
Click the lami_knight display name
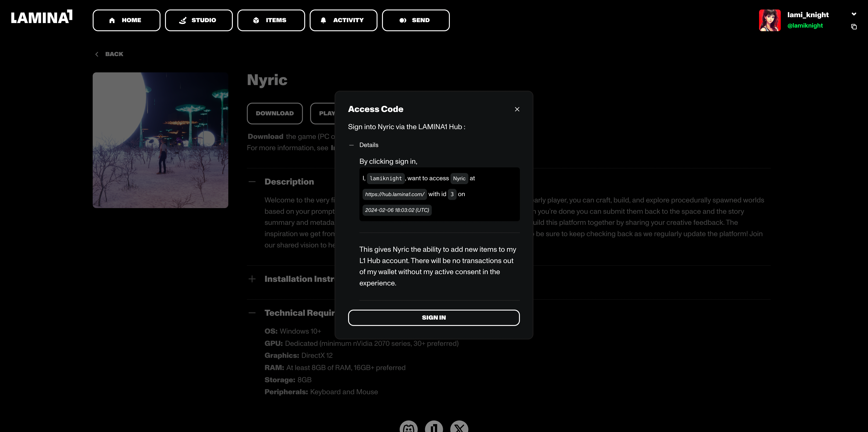808,15
